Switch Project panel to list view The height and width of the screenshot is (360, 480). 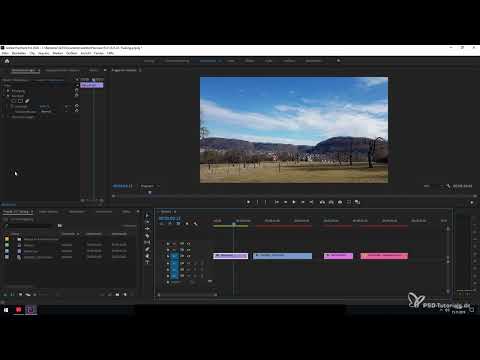(12, 295)
